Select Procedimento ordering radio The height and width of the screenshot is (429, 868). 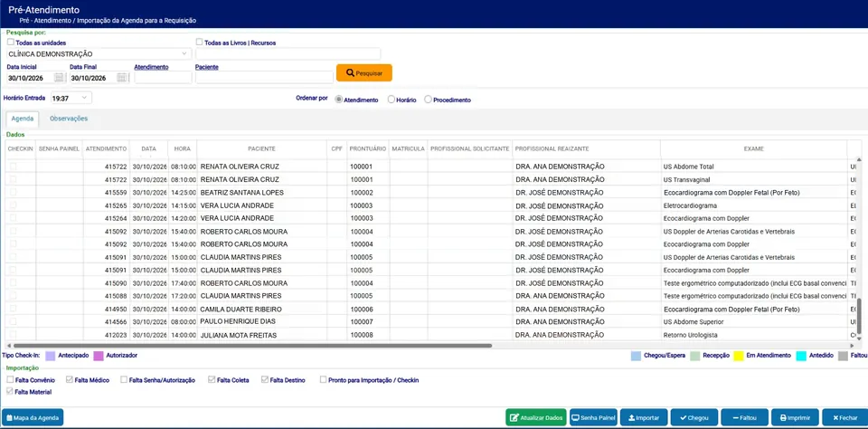pyautogui.click(x=428, y=100)
